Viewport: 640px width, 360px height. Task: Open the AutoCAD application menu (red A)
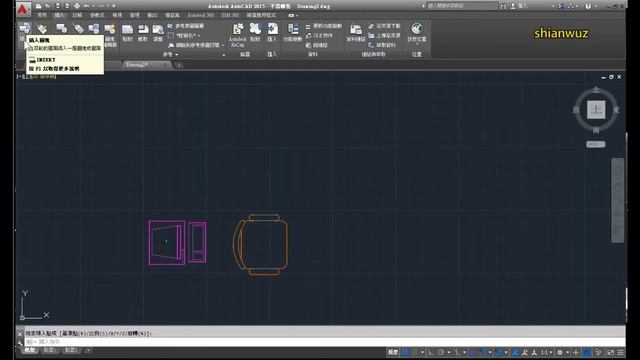point(23,8)
